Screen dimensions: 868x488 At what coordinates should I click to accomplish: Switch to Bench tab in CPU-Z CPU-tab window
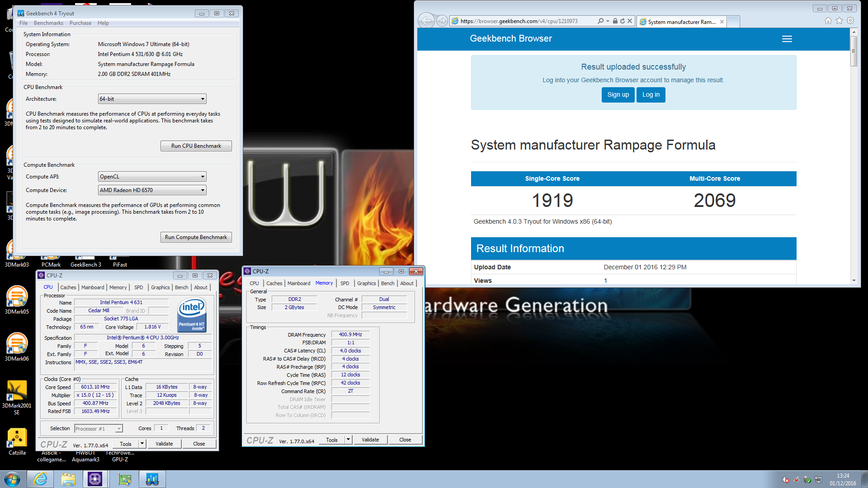coord(182,287)
